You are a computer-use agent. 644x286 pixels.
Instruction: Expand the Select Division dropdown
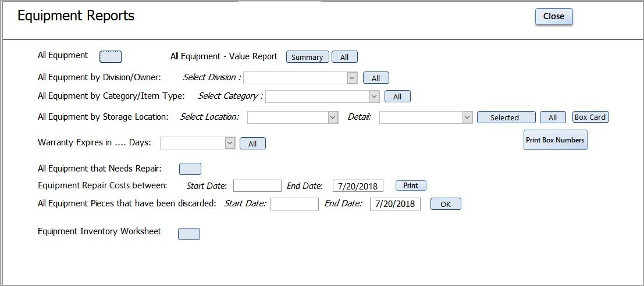[352, 78]
